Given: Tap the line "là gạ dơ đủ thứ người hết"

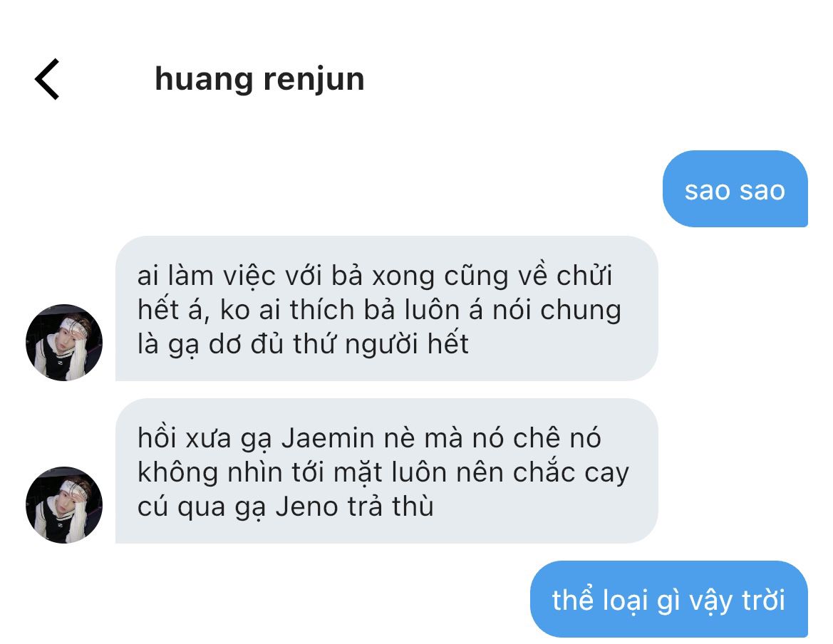Looking at the screenshot, I should 304,344.
